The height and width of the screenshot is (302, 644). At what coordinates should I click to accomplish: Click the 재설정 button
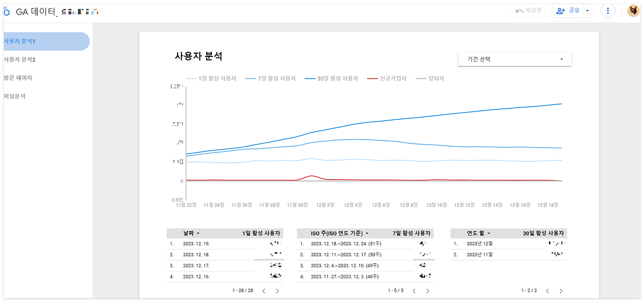click(x=528, y=11)
